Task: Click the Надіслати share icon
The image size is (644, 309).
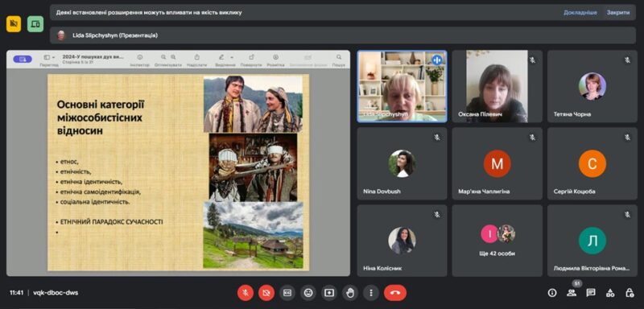Action: pos(196,57)
